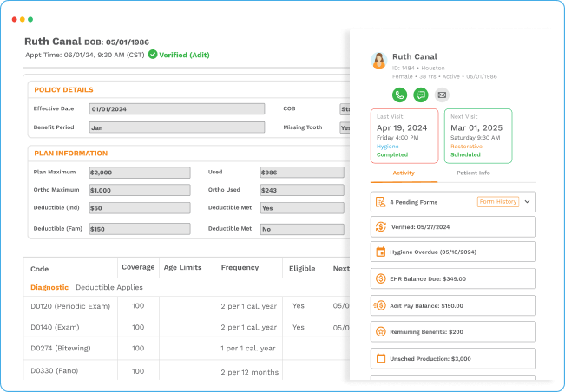Click the POLICY DETAILS section heading
The height and width of the screenshot is (392, 565).
click(x=63, y=89)
